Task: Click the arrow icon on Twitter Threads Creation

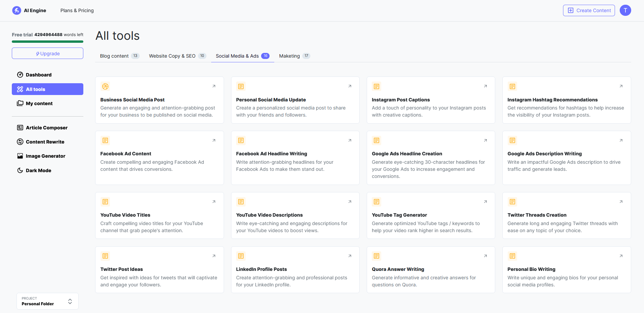Action: tap(621, 202)
